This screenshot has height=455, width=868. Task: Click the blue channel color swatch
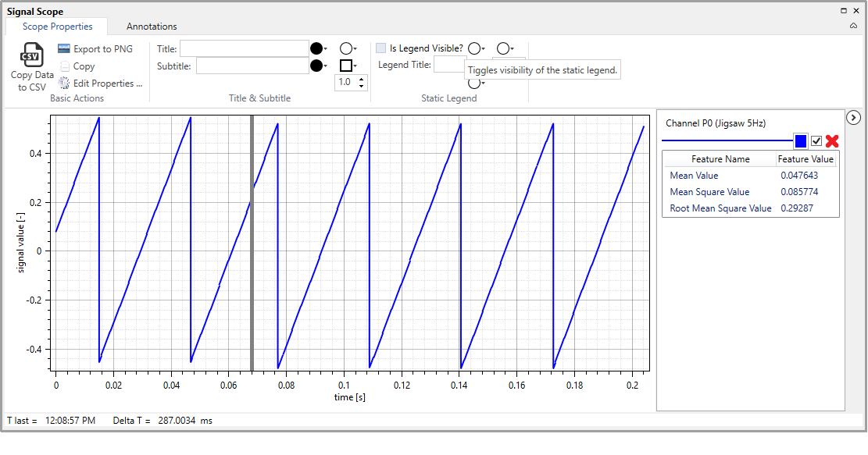click(800, 141)
